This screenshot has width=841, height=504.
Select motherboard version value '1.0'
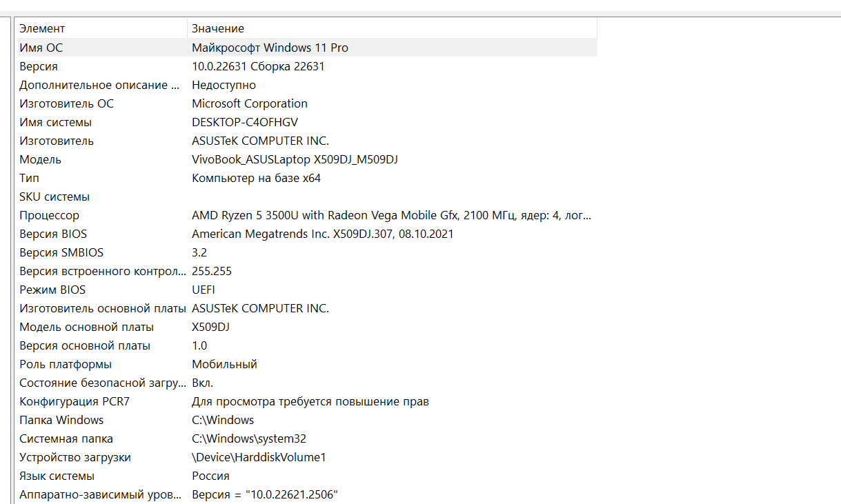[199, 345]
